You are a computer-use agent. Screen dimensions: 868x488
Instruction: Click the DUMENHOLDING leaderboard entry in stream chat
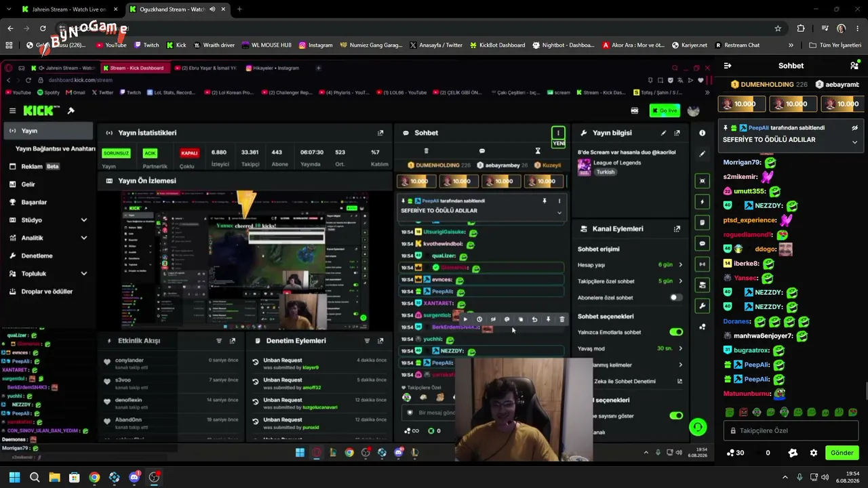click(x=768, y=84)
